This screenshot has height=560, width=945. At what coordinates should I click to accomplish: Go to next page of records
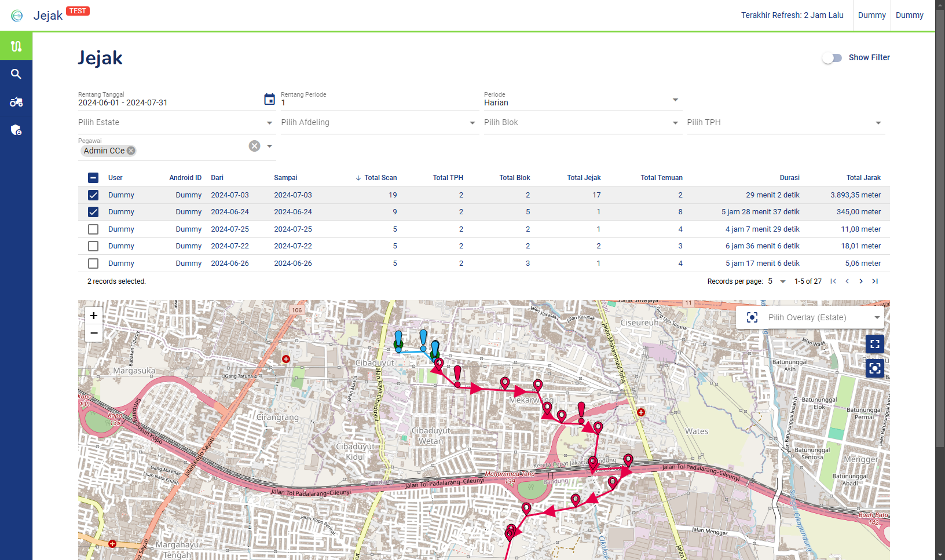861,281
